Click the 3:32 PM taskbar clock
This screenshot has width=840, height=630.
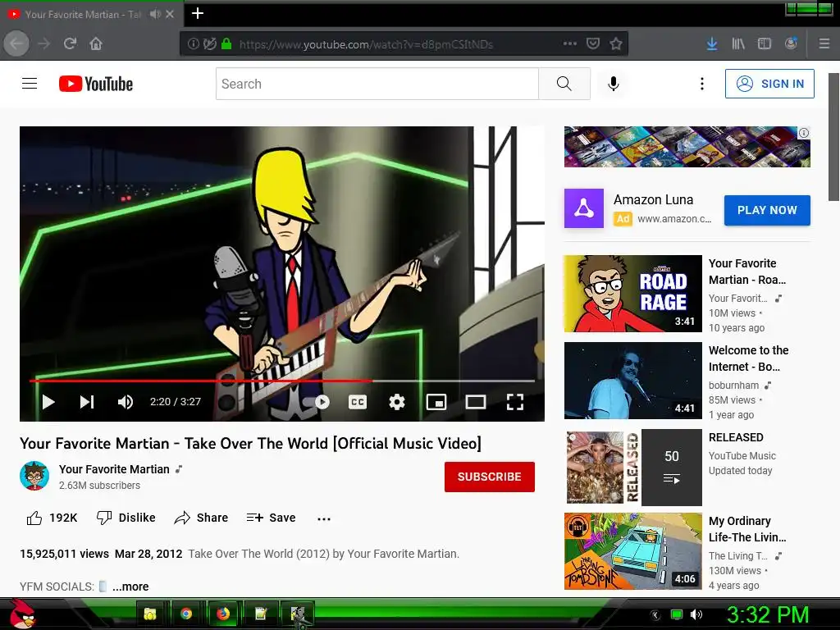pyautogui.click(x=767, y=614)
